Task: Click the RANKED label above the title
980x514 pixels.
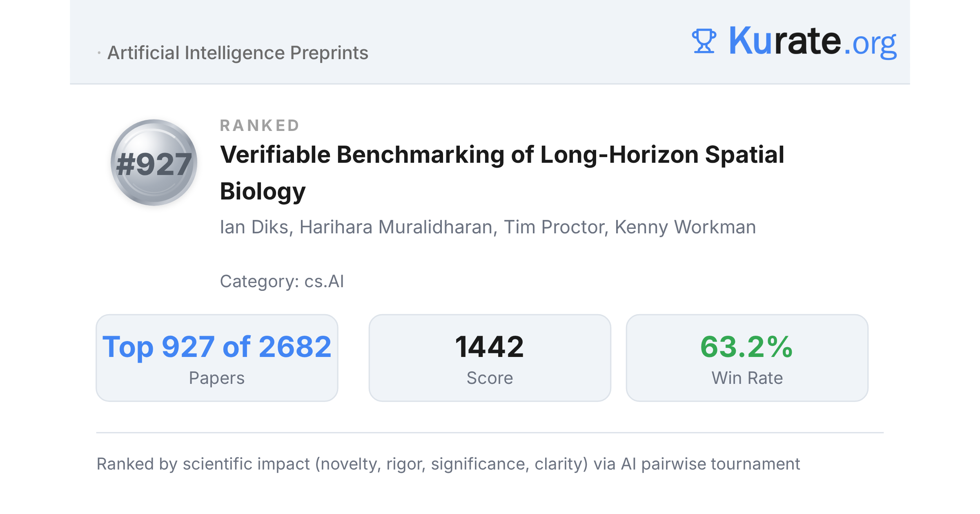Action: [x=260, y=125]
